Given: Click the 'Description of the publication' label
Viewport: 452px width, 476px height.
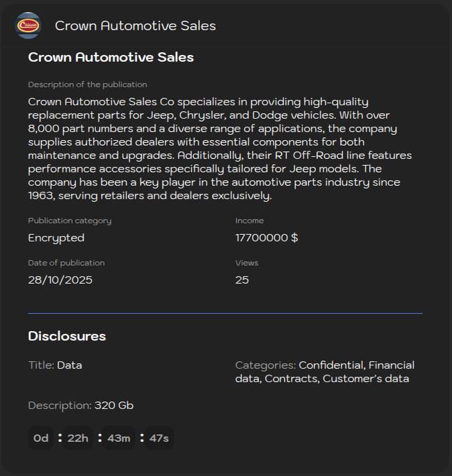Looking at the screenshot, I should point(87,84).
